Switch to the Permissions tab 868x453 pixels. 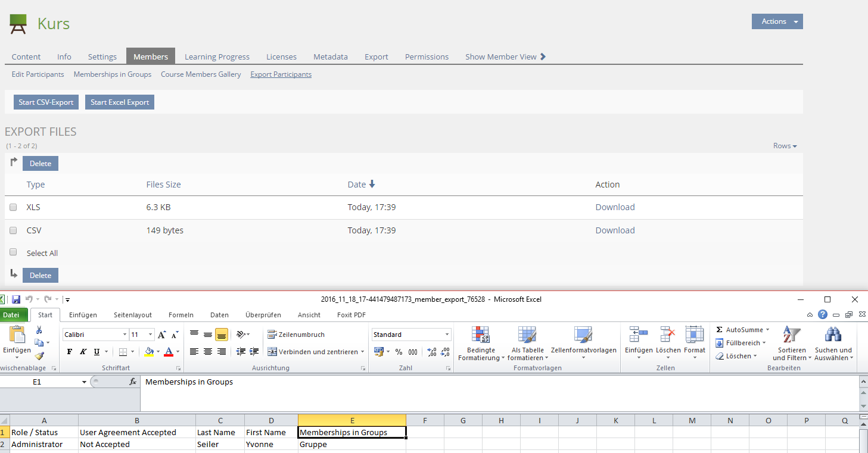pos(427,57)
